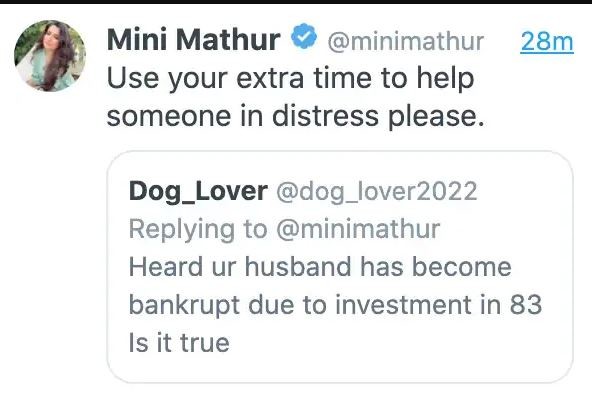Click the line 'Heard ur husband has become'

coord(320,267)
